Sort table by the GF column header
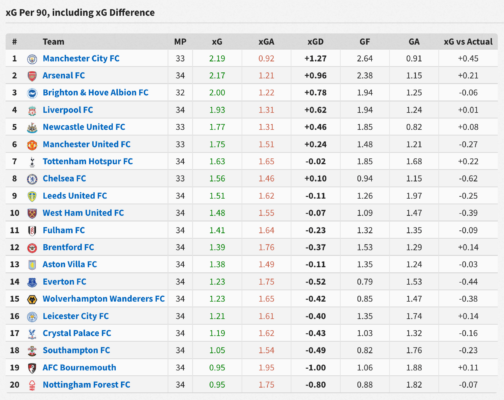This screenshot has height=400, width=504. click(x=365, y=42)
